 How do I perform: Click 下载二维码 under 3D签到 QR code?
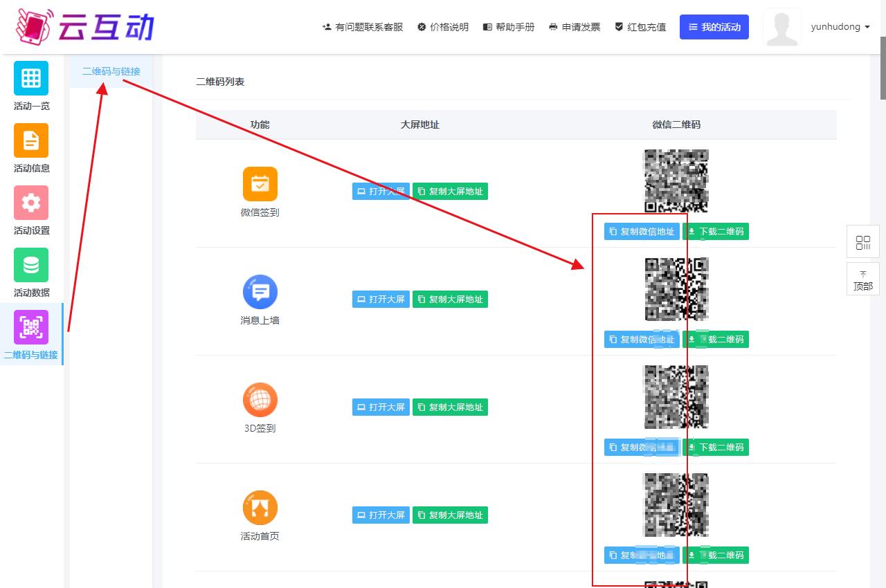[716, 448]
